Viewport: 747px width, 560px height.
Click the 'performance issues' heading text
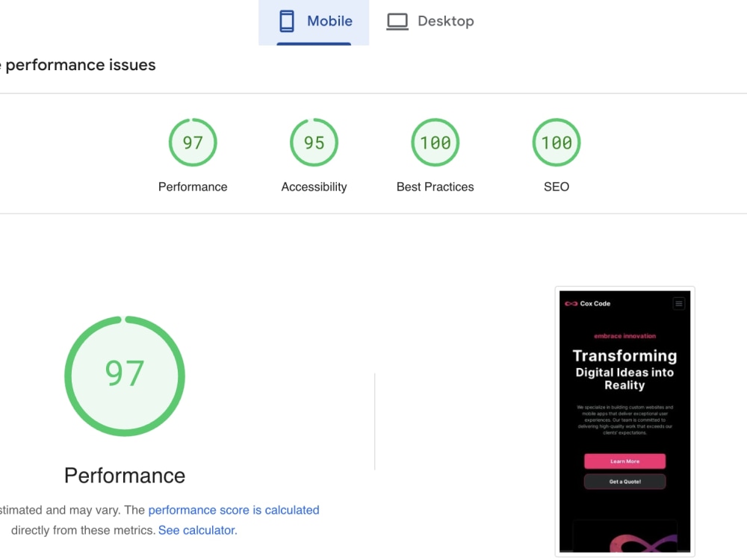pos(80,65)
